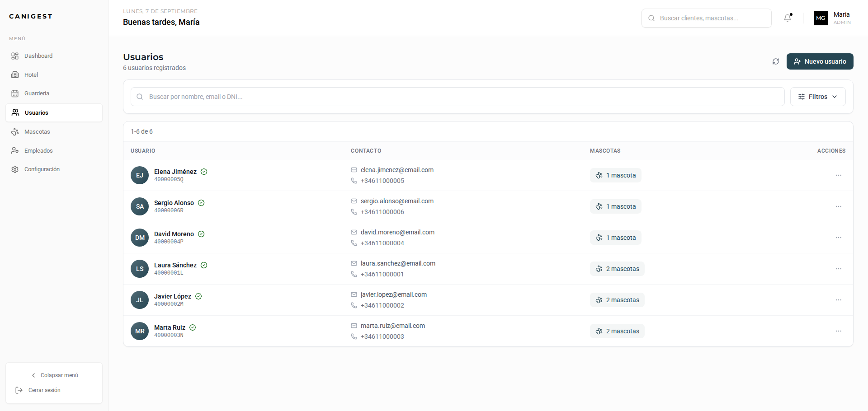Click phone number +34611000003
The image size is (868, 411).
[382, 336]
